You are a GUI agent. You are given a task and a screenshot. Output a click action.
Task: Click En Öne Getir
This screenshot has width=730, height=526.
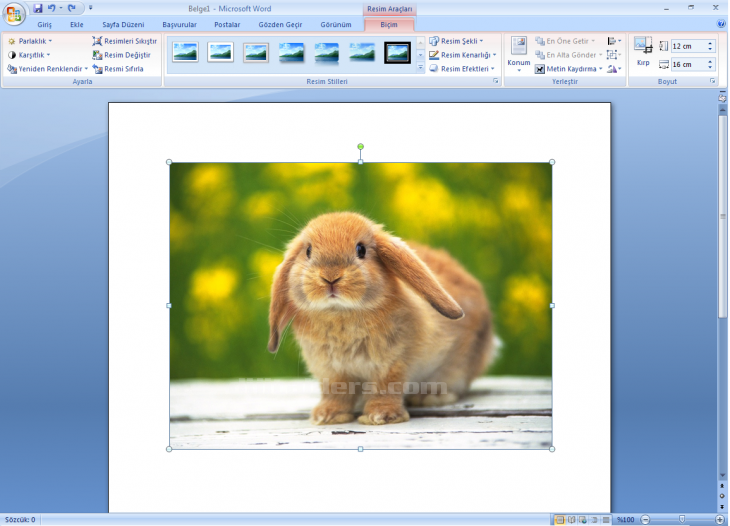coord(565,41)
